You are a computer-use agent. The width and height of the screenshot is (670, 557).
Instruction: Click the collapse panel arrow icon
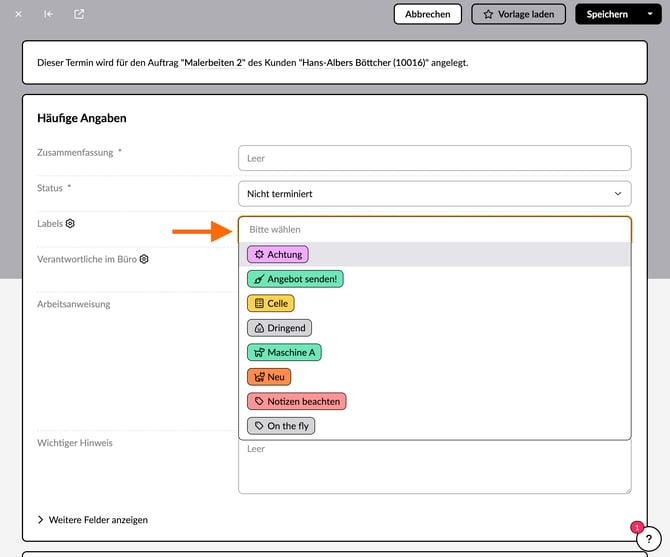click(x=48, y=14)
